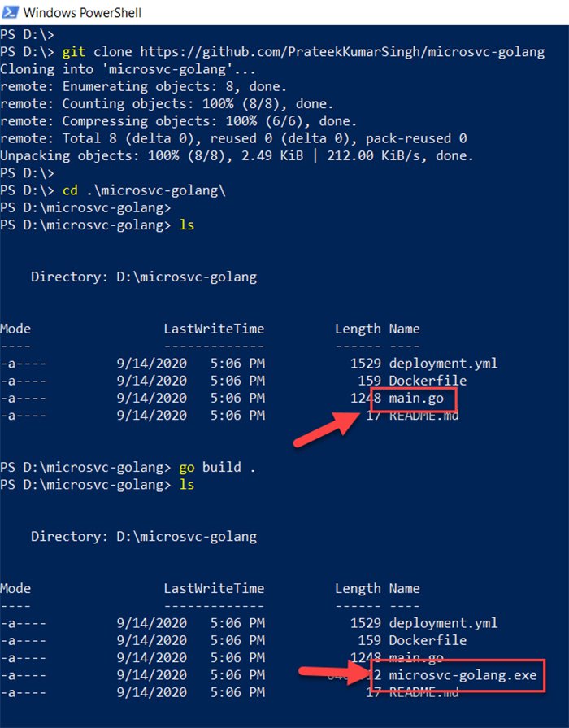The height and width of the screenshot is (728, 569).
Task: Click deployment.yml in the first directory listing
Action: click(x=443, y=363)
